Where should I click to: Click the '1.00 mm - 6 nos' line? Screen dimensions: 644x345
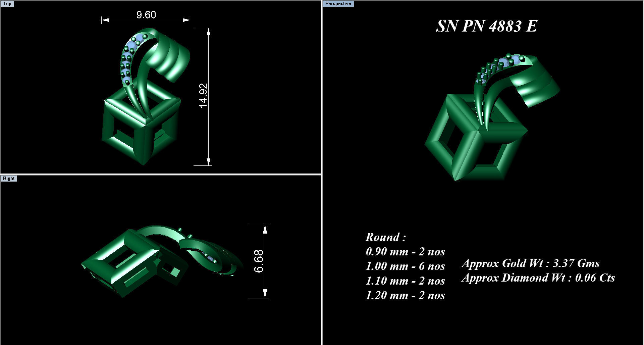(405, 266)
